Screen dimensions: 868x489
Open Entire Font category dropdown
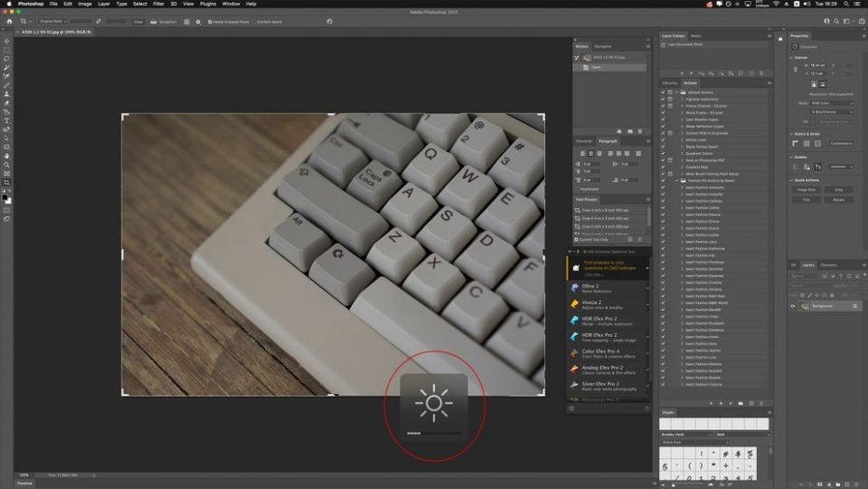[x=693, y=442]
